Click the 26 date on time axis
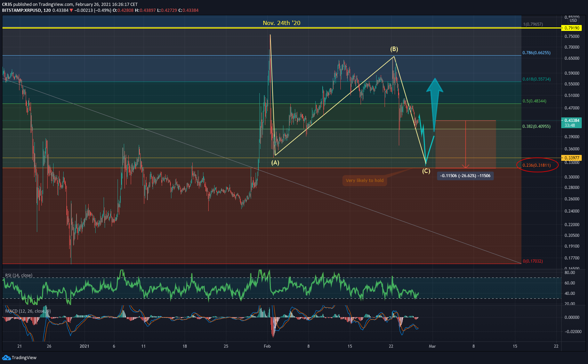 point(49,346)
